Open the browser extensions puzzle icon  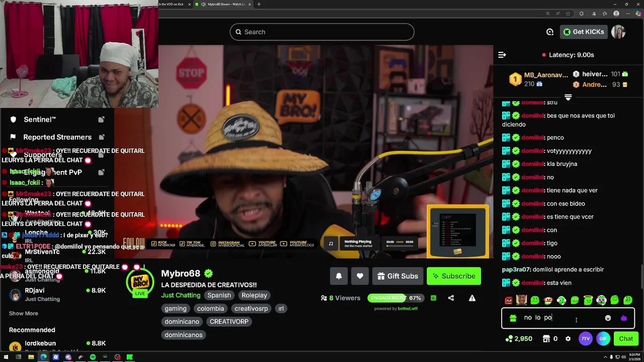pos(582,14)
